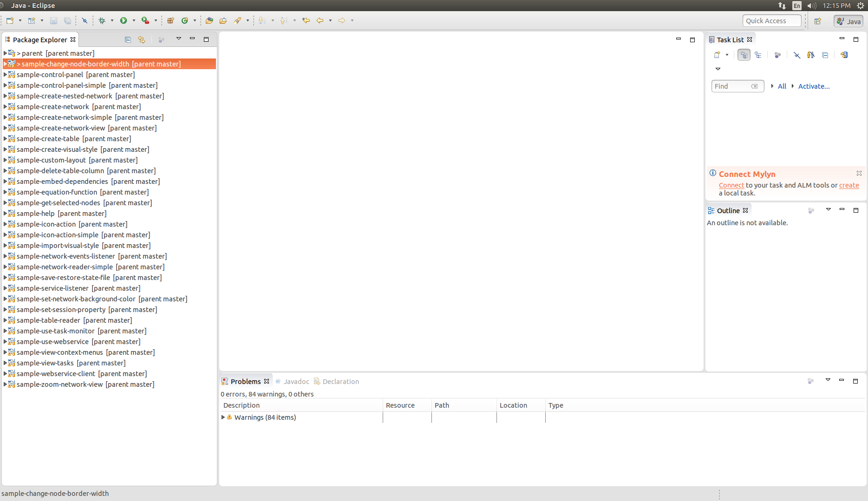Switch to the Declaration tab
Image resolution: width=868 pixels, height=501 pixels.
tap(340, 382)
